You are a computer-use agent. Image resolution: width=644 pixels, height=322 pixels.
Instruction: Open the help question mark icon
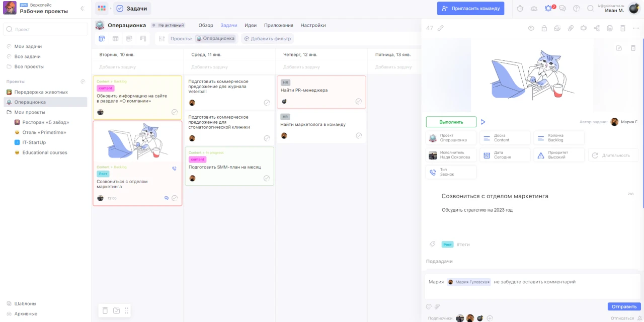coord(577,8)
